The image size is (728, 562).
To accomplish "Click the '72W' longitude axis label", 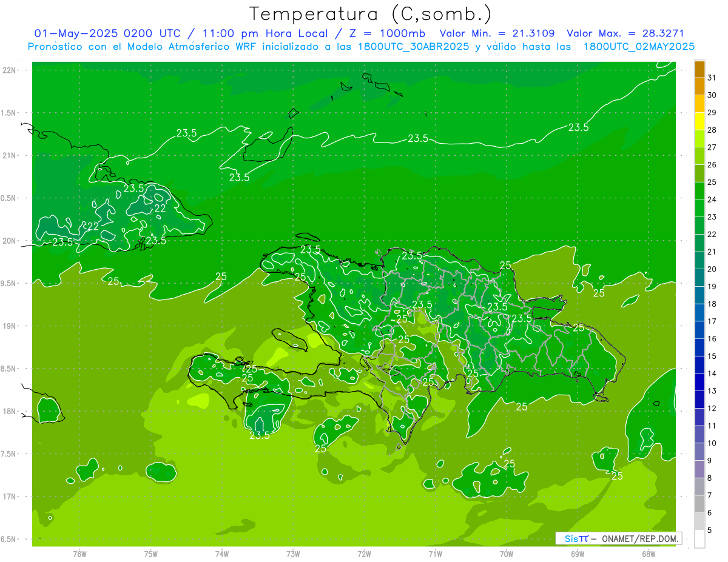I will coord(364,554).
